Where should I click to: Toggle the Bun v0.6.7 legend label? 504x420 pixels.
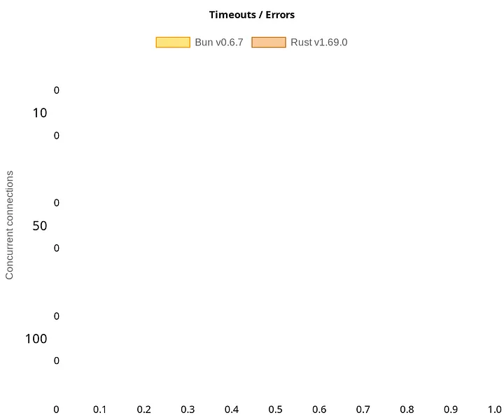[219, 43]
